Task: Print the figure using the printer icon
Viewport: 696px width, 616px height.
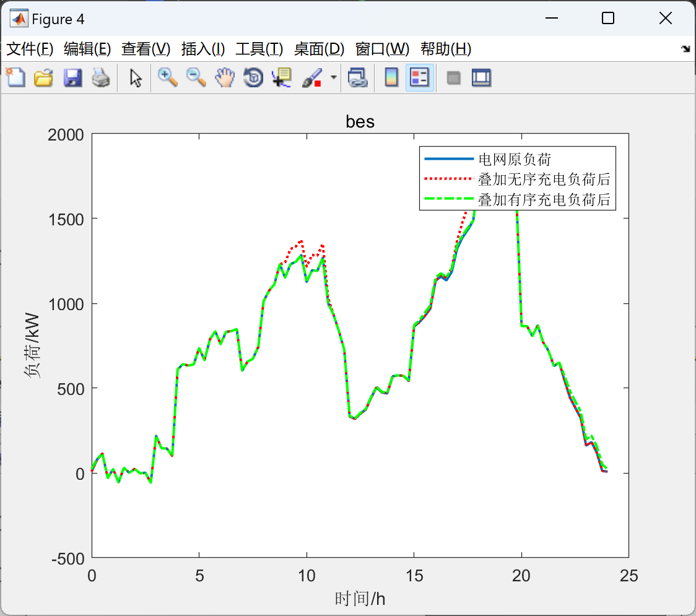Action: [101, 78]
